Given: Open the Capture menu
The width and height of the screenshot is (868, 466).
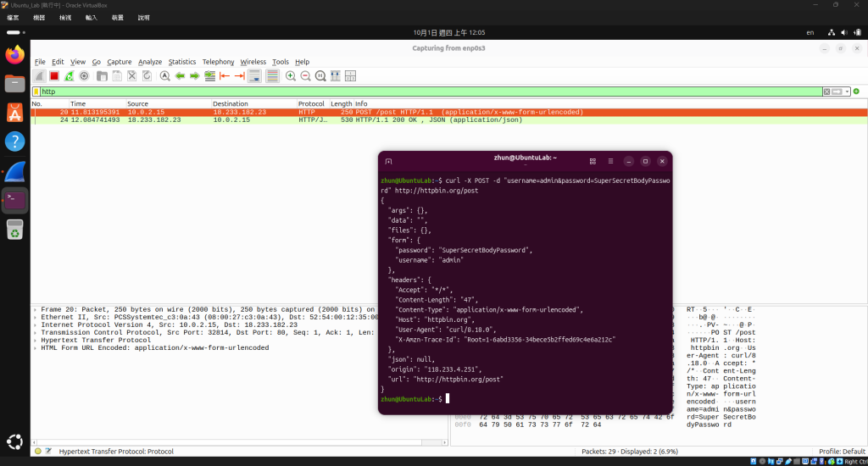Looking at the screenshot, I should pos(119,62).
